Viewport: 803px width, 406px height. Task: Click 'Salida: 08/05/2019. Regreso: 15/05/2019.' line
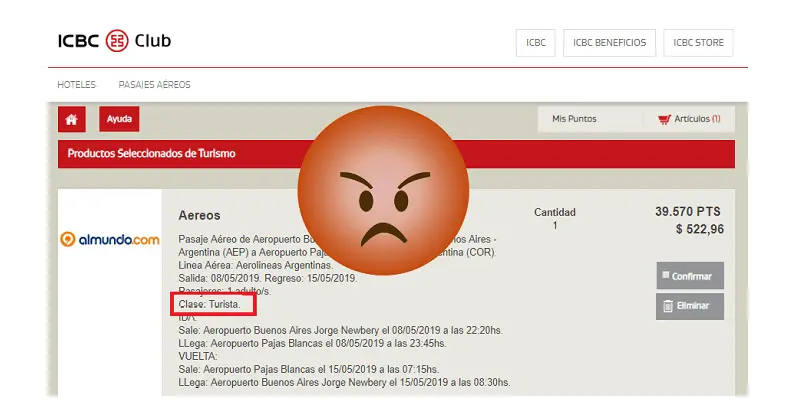[268, 279]
